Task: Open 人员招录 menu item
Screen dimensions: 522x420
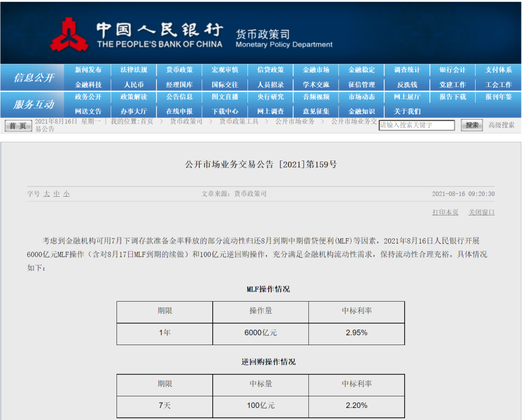Action: pos(271,85)
